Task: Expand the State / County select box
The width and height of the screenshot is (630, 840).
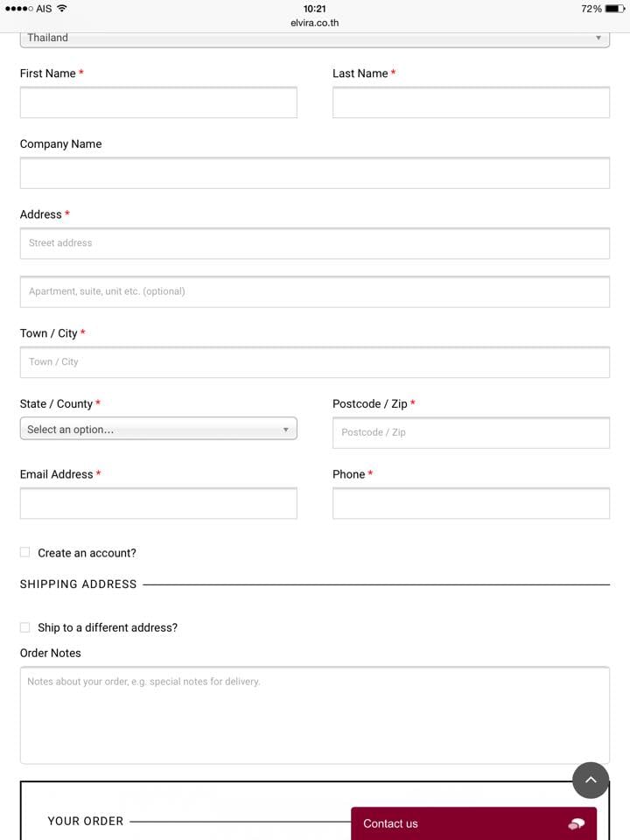Action: [158, 429]
